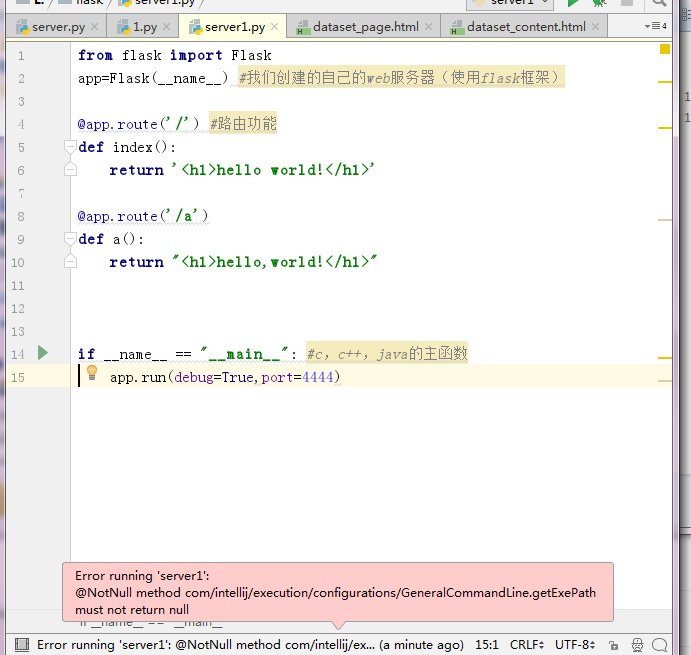
Task: Switch to the 1.py tab
Action: coord(143,26)
